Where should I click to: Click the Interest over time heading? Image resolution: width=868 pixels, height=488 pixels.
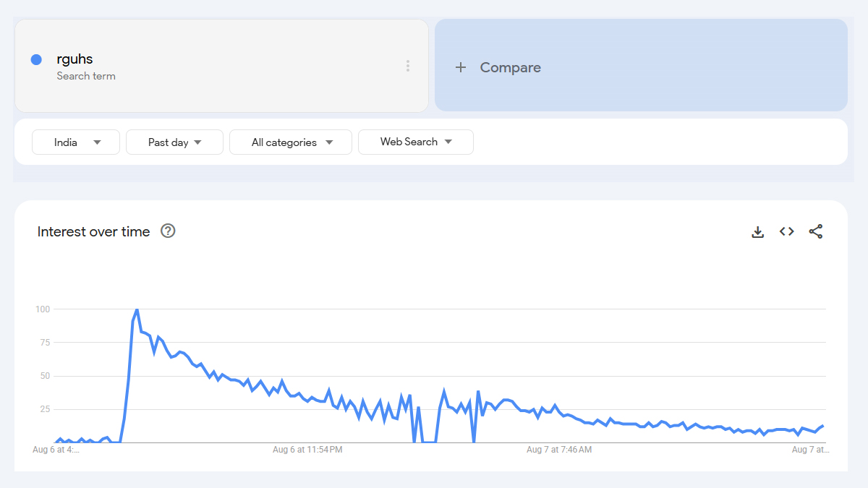click(x=93, y=231)
